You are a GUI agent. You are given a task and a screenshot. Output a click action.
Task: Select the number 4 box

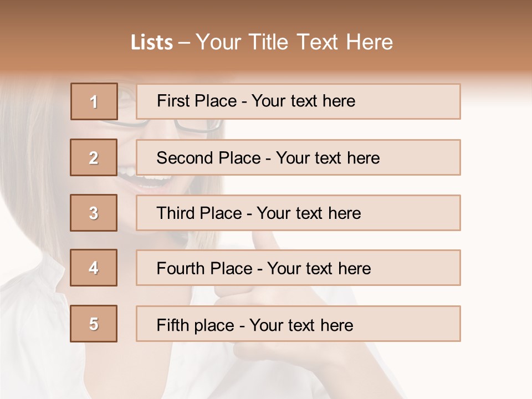click(94, 268)
